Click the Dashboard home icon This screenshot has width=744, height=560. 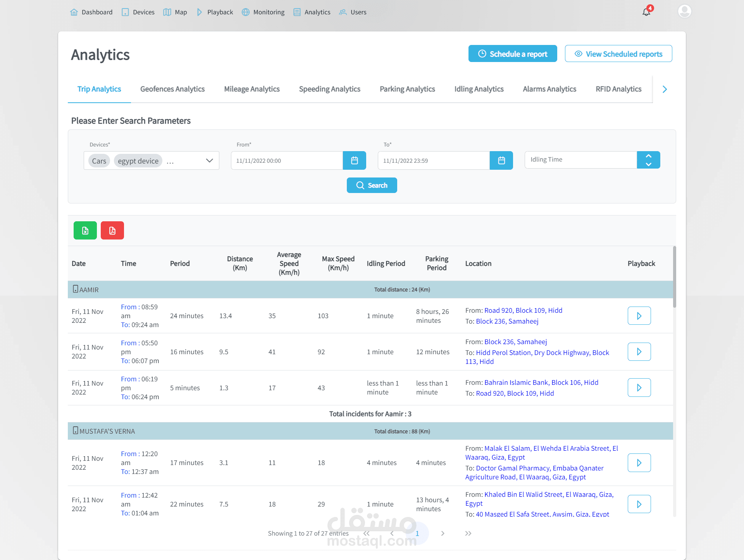(74, 12)
